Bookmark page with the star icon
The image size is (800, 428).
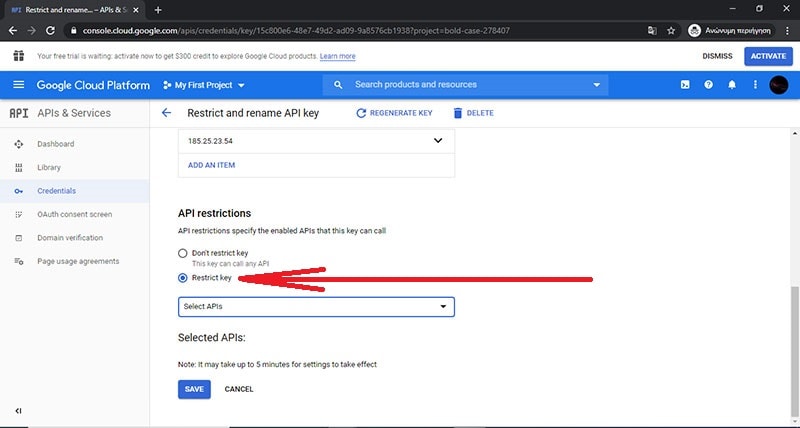671,31
